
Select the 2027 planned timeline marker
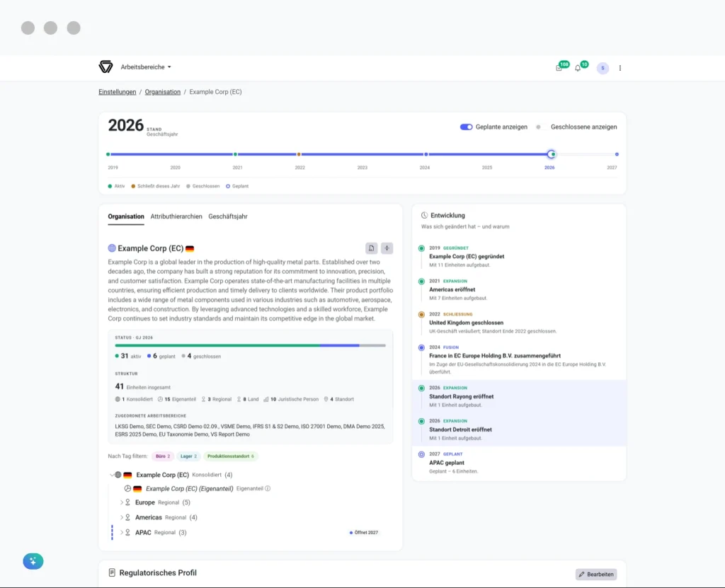click(x=617, y=154)
